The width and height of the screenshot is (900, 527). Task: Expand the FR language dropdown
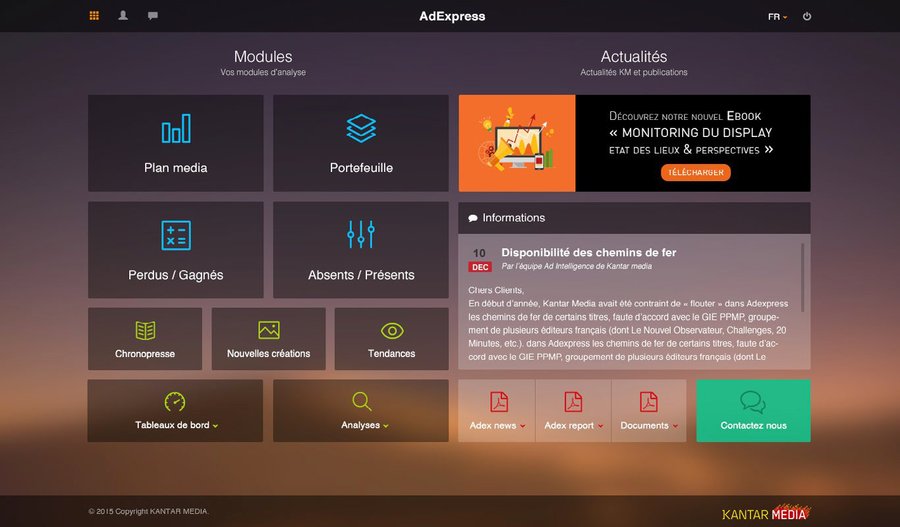777,17
